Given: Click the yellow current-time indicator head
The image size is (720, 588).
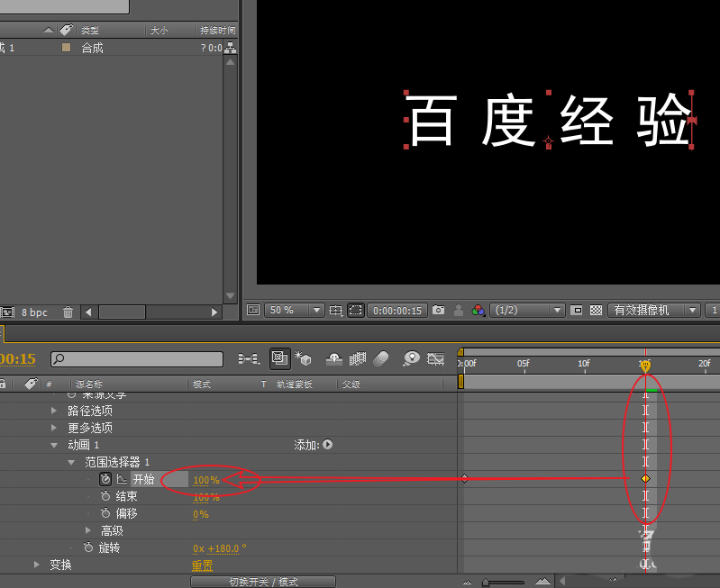Looking at the screenshot, I should (645, 366).
